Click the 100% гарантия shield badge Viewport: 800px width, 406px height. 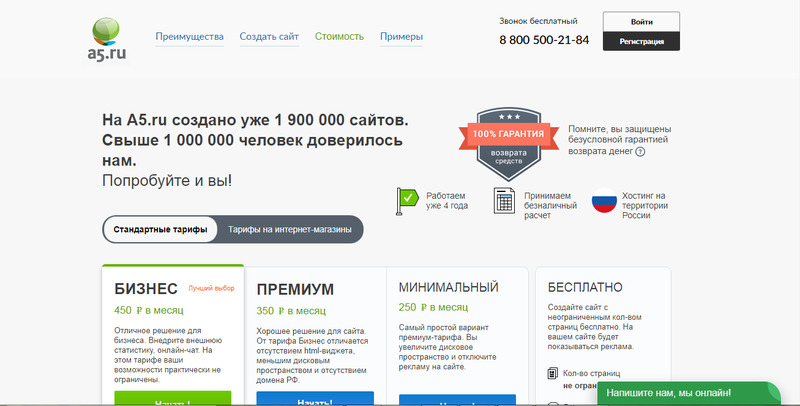tap(509, 144)
